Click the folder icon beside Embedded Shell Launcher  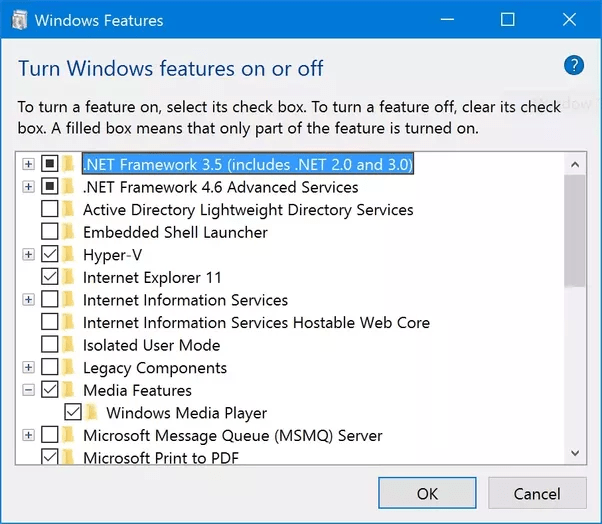tap(68, 231)
